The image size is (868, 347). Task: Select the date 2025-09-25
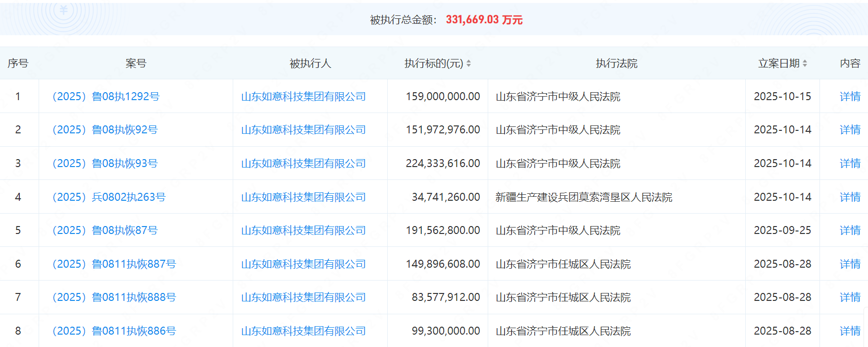[782, 230]
